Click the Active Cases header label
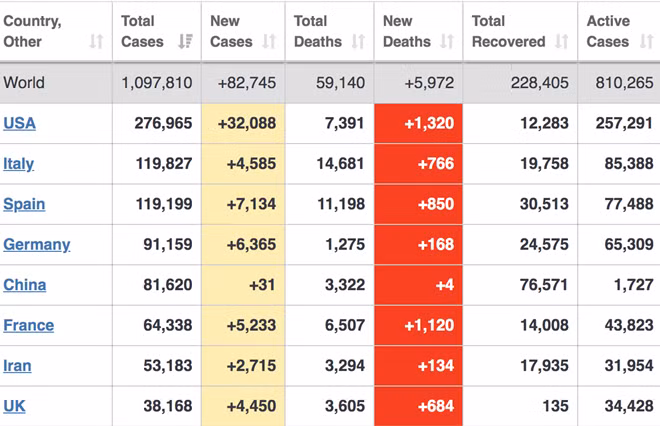This screenshot has width=660, height=426. click(608, 31)
